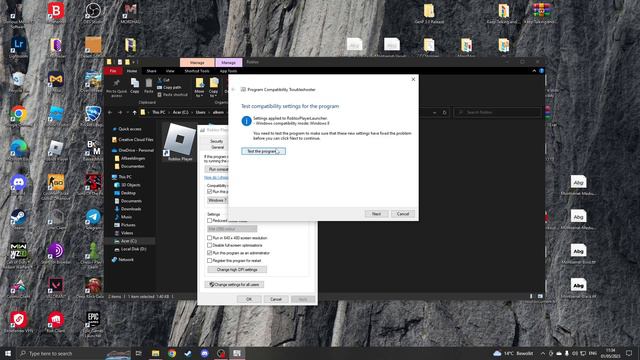
Task: Collapse the File Explorer ribbon chevron
Action: coord(534,71)
